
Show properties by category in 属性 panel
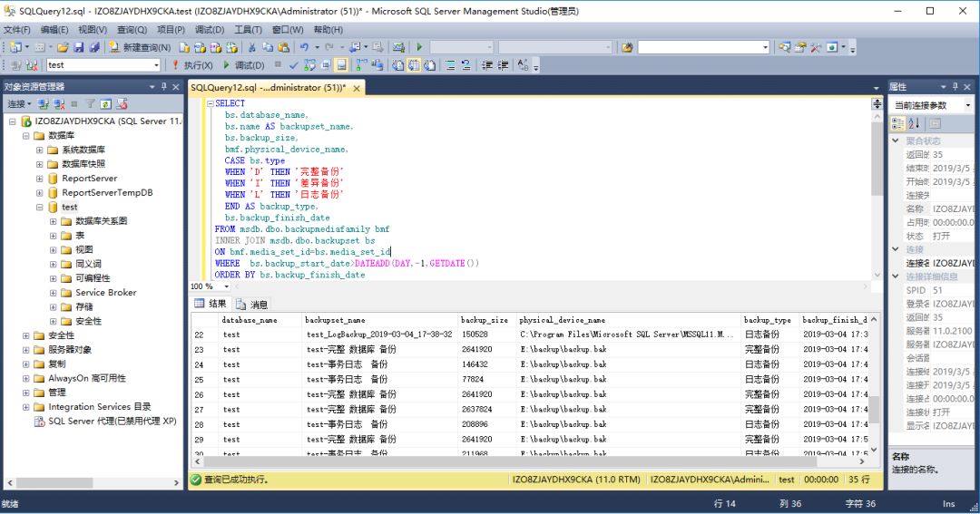898,123
